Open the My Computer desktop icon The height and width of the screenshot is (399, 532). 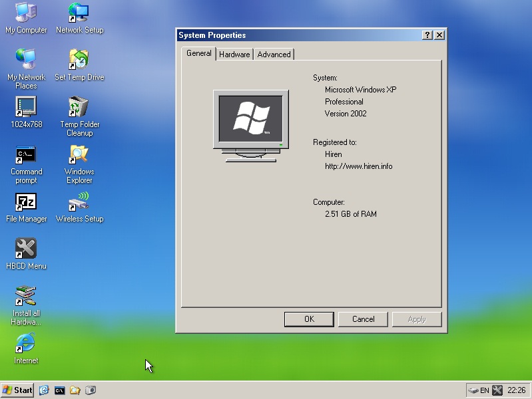(26, 19)
